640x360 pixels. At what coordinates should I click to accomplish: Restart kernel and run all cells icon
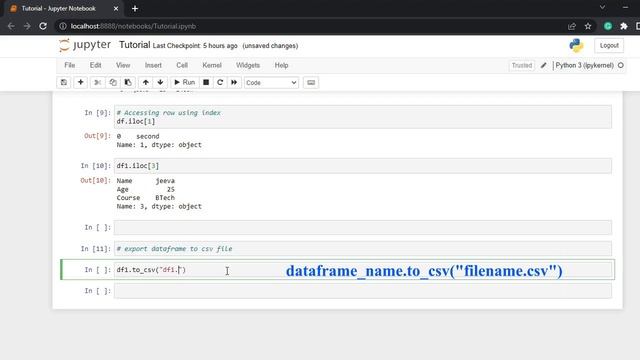pyautogui.click(x=234, y=82)
